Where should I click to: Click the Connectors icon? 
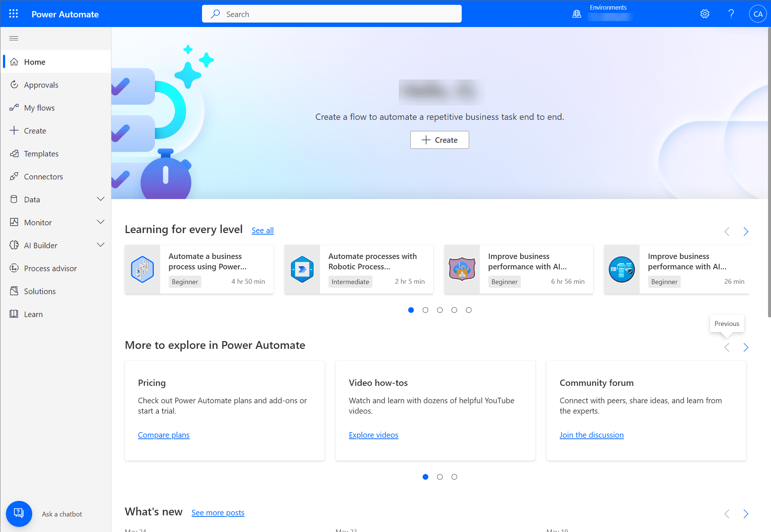point(15,176)
